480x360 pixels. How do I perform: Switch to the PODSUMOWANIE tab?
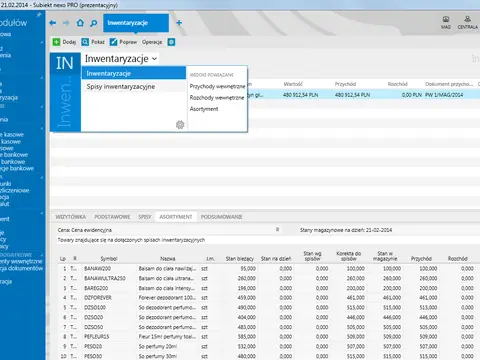(x=221, y=217)
